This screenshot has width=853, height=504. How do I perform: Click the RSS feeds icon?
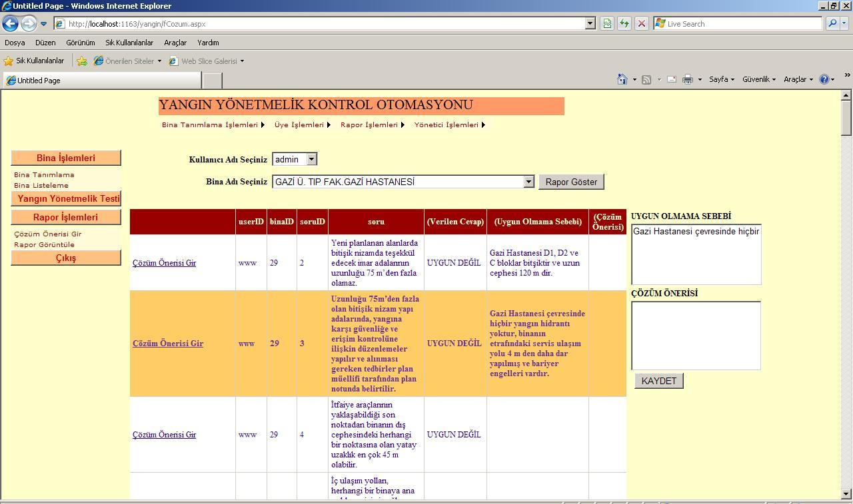click(646, 79)
